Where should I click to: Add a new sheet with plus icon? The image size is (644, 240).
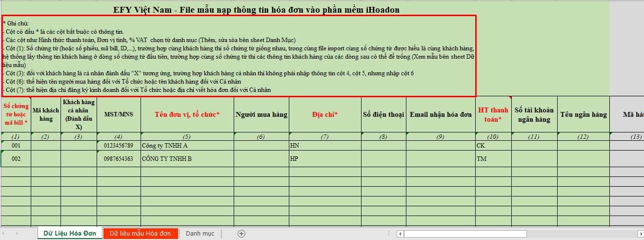(x=241, y=234)
